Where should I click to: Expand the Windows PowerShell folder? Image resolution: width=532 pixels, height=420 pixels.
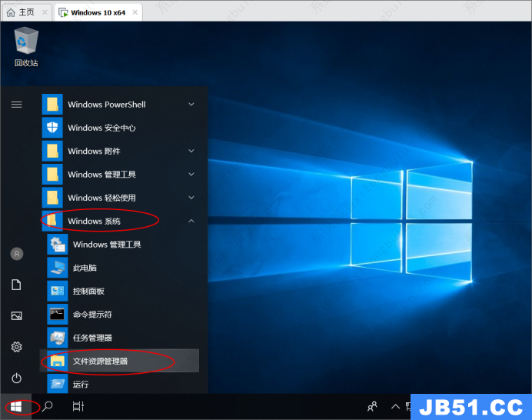tap(191, 105)
